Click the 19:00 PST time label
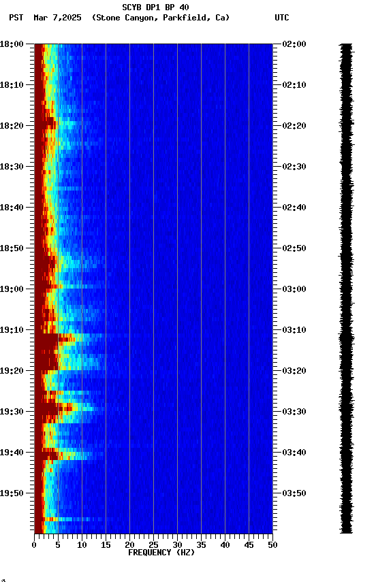The image size is (376, 588). pos(12,289)
